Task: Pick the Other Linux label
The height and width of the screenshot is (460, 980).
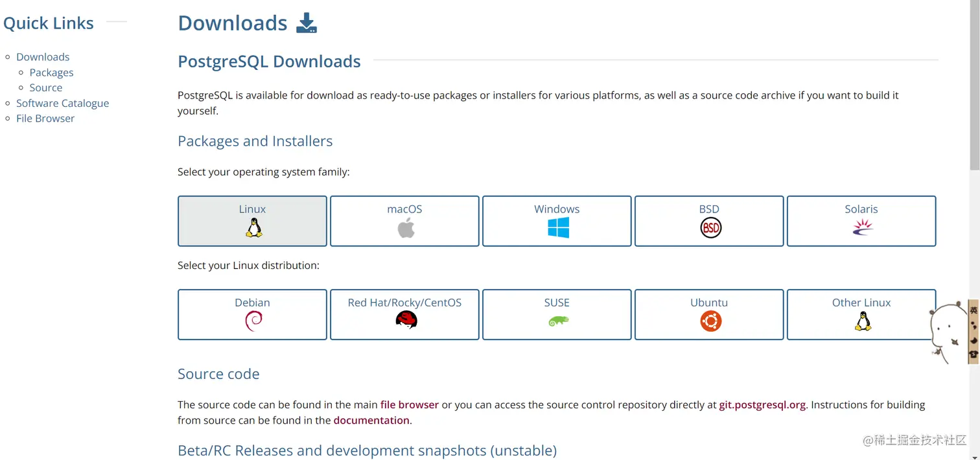Action: tap(861, 303)
